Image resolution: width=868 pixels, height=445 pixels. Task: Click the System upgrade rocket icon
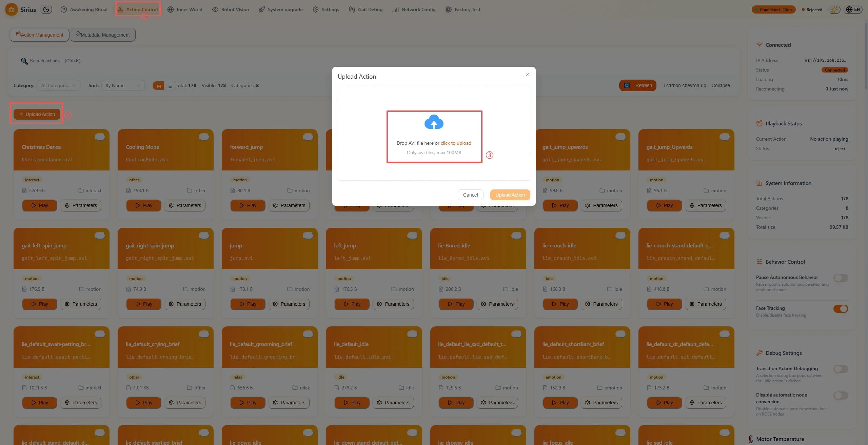point(262,9)
